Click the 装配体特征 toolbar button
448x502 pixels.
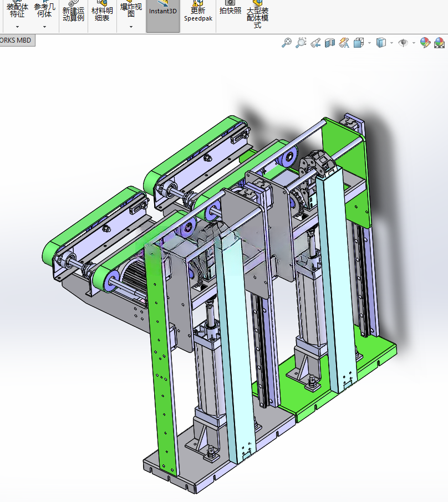click(x=17, y=11)
